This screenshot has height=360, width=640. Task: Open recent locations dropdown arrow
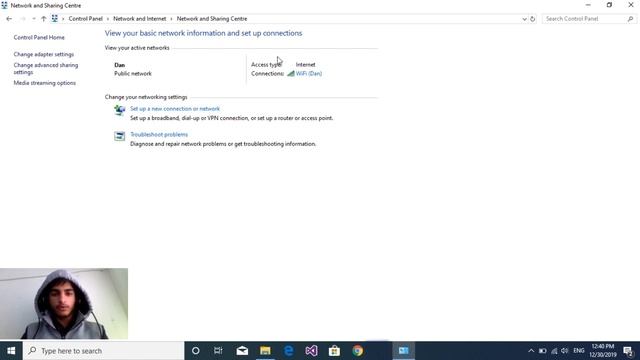coord(33,19)
